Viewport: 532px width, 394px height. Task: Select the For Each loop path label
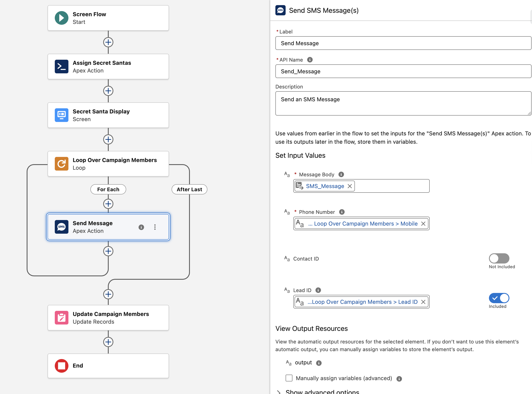108,189
